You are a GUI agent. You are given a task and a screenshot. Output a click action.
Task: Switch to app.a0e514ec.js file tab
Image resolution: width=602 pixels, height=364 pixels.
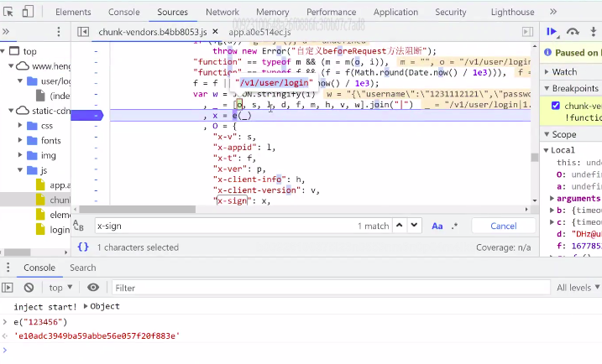259,32
